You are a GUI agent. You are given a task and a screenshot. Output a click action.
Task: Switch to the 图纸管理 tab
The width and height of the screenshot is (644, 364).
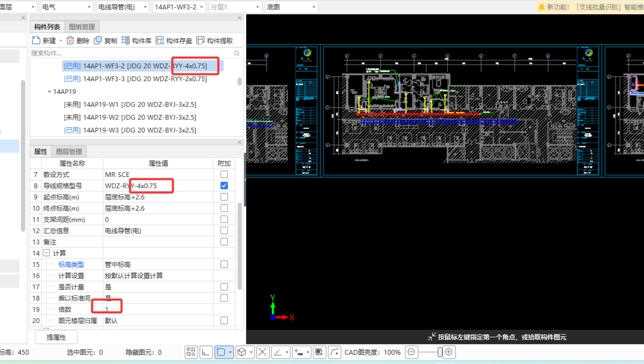coord(82,27)
